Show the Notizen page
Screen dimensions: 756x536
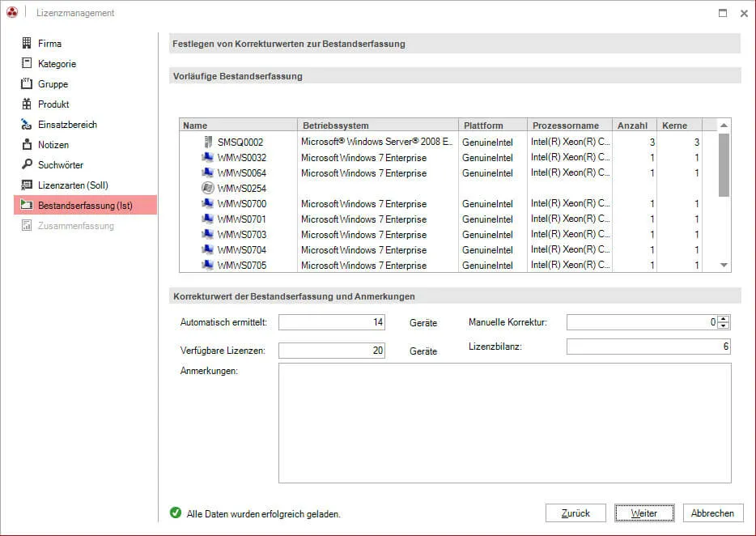pyautogui.click(x=53, y=145)
